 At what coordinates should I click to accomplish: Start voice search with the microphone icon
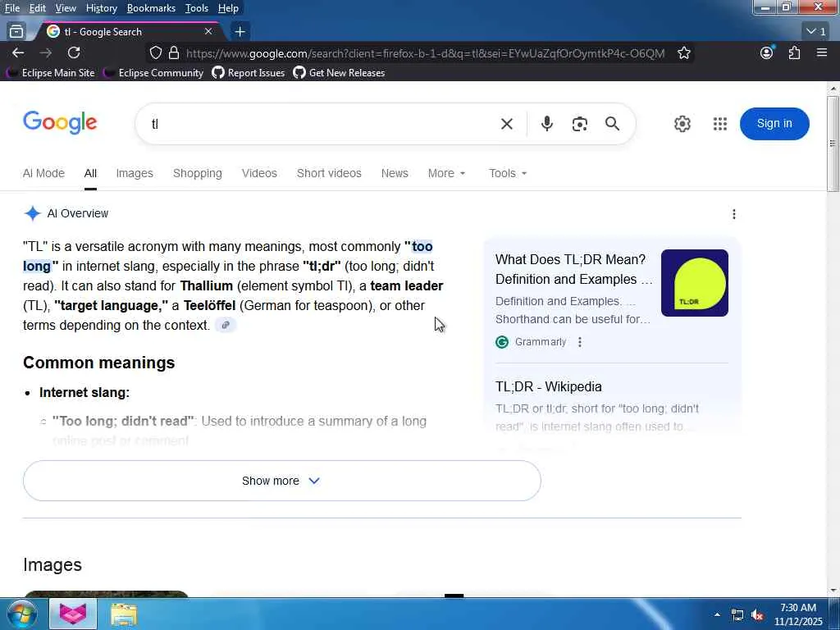546,124
